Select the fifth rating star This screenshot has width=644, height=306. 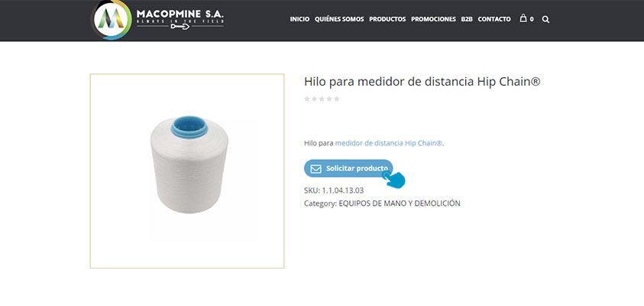[x=337, y=99]
